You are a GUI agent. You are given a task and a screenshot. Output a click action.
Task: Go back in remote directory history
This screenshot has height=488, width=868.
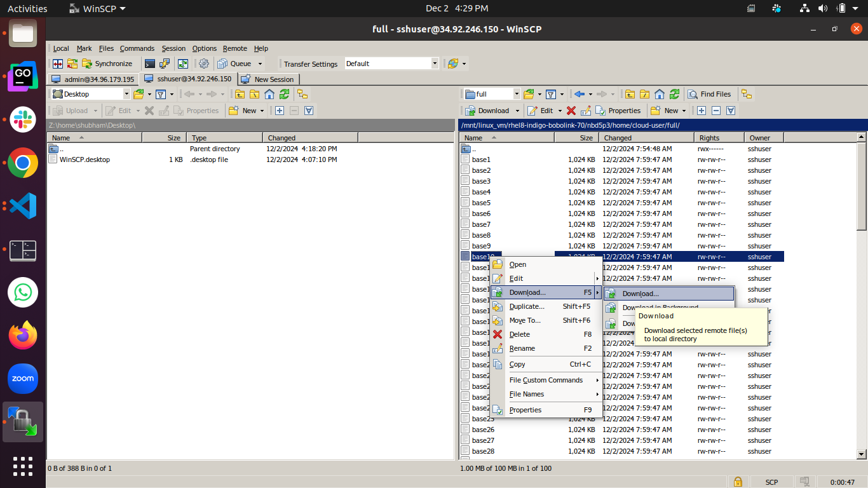(x=579, y=94)
